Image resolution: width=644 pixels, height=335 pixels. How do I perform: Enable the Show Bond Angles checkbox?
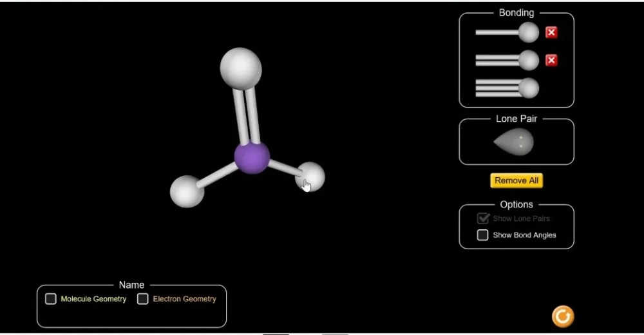(x=482, y=235)
